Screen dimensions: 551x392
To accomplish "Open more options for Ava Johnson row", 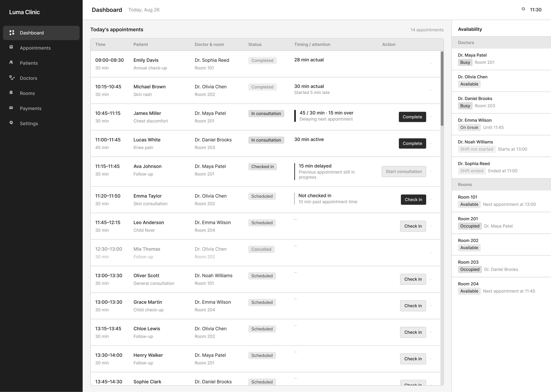I will tap(431, 171).
